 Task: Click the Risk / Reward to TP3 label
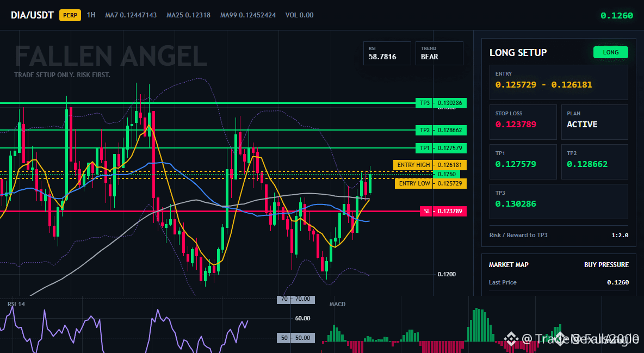(518, 235)
